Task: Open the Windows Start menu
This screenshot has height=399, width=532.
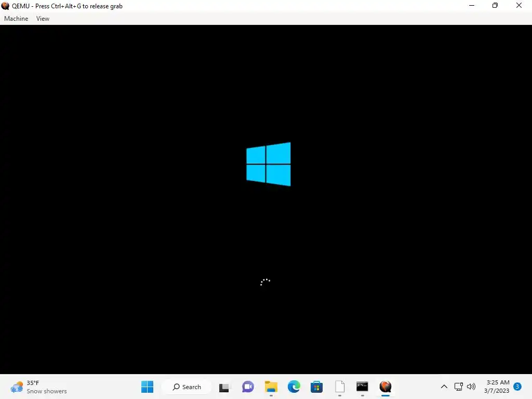Action: [147, 387]
